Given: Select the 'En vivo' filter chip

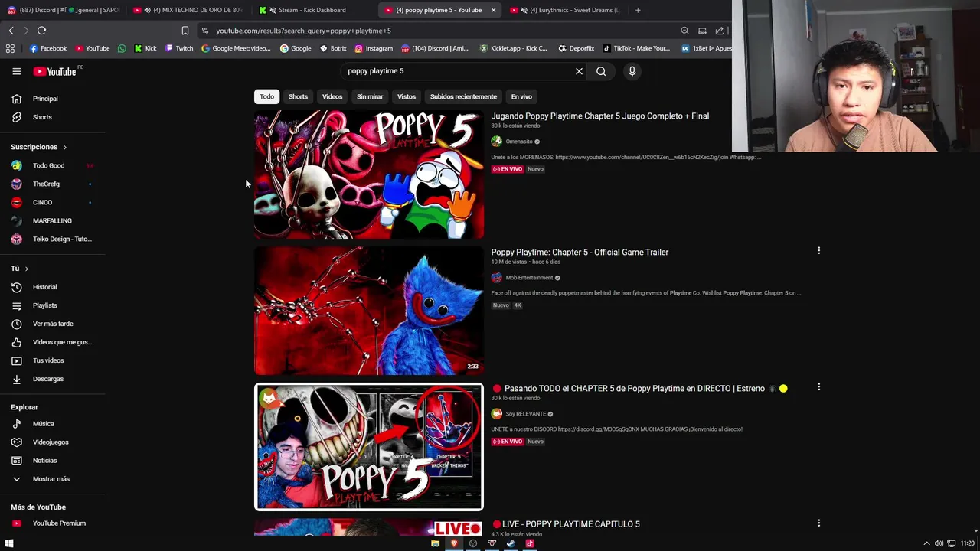Looking at the screenshot, I should tap(521, 96).
